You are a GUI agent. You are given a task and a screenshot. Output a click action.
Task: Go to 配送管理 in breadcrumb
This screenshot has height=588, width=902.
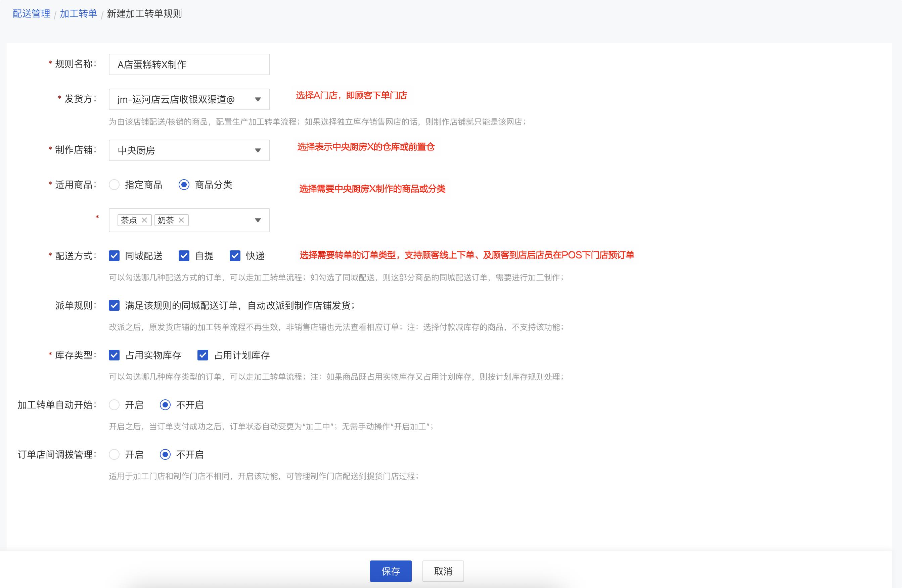[32, 14]
